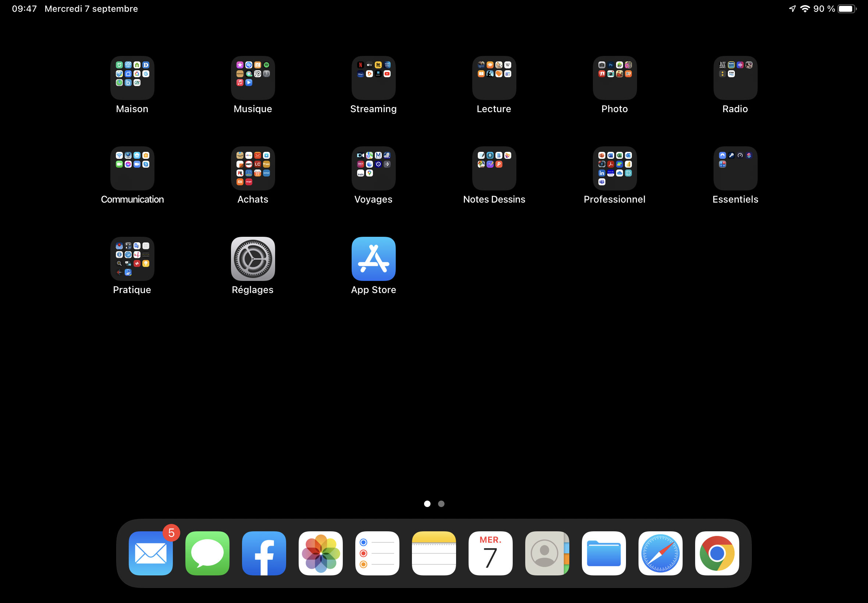This screenshot has width=868, height=603.
Task: Open the Mail app in dock
Action: tap(150, 553)
